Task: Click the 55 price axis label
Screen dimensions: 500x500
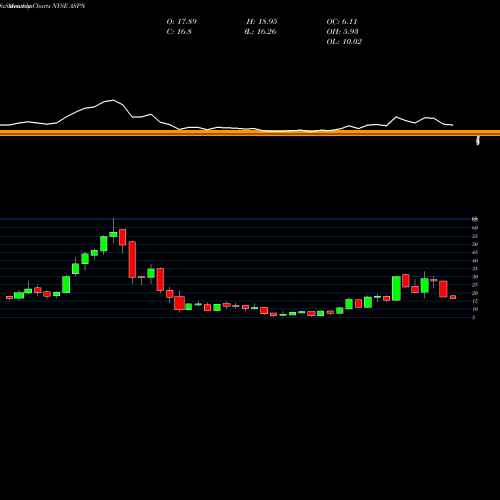Action: 475,236
